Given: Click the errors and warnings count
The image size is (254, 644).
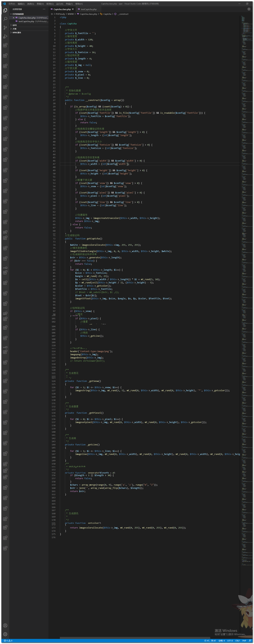Looking at the screenshot, I should point(8,641).
